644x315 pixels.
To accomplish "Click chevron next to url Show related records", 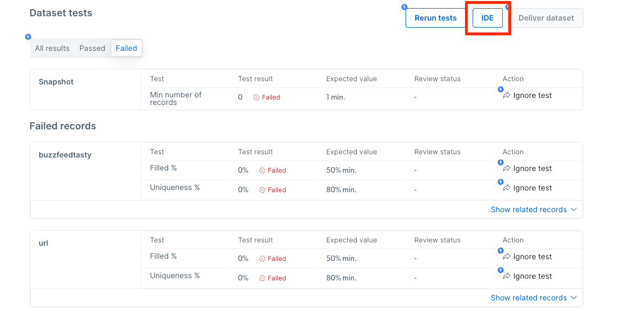I will click(574, 298).
